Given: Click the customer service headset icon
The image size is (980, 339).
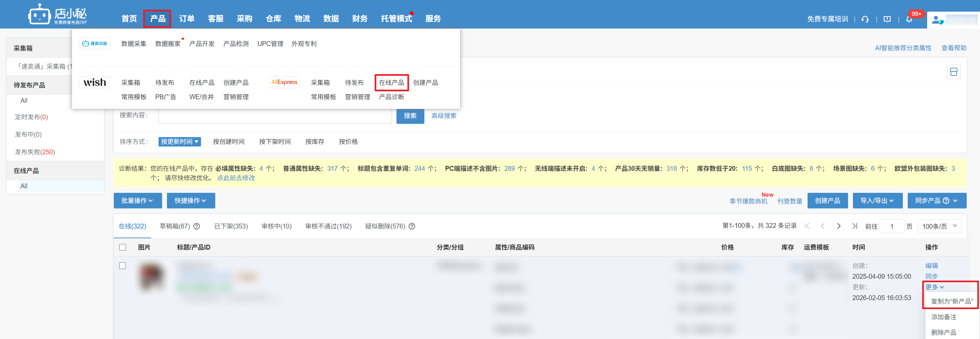Looking at the screenshot, I should 865,19.
